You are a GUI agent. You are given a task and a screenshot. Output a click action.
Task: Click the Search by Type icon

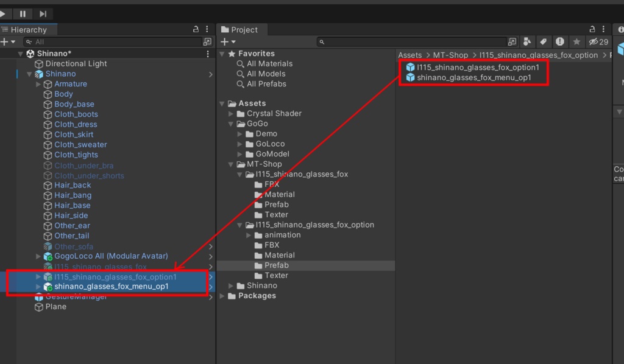pos(527,42)
